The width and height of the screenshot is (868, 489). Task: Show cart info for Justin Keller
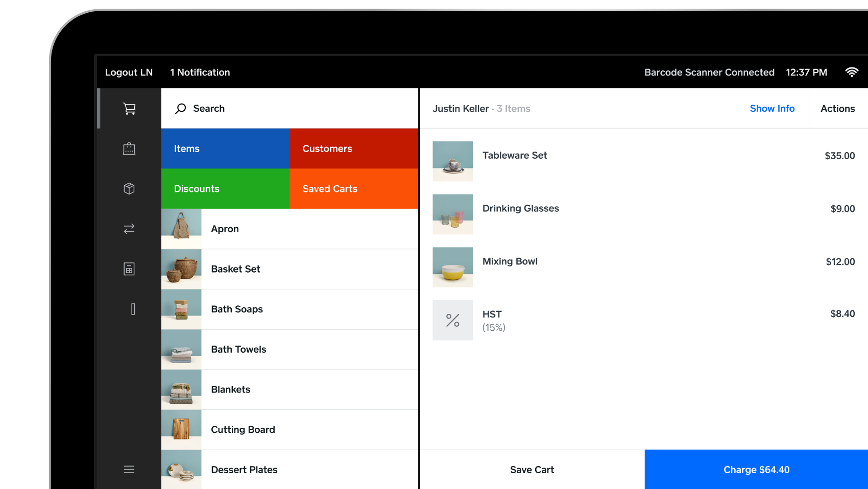pos(772,108)
